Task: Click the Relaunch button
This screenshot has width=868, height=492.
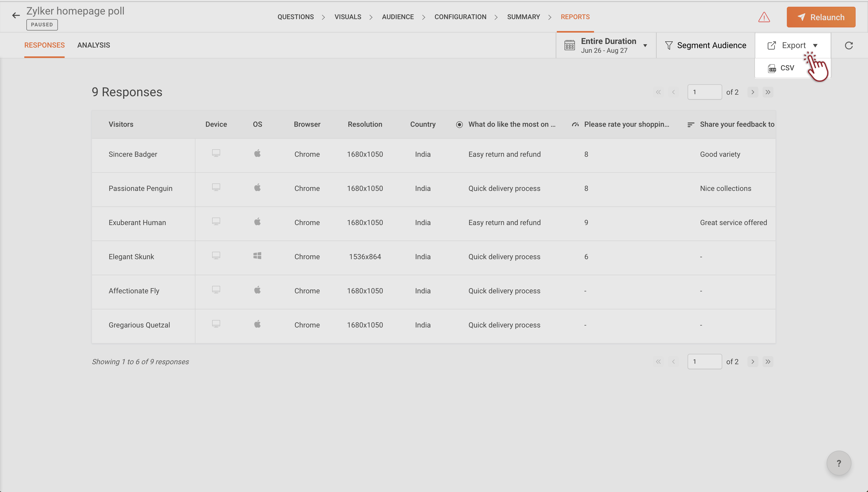Action: (x=821, y=17)
